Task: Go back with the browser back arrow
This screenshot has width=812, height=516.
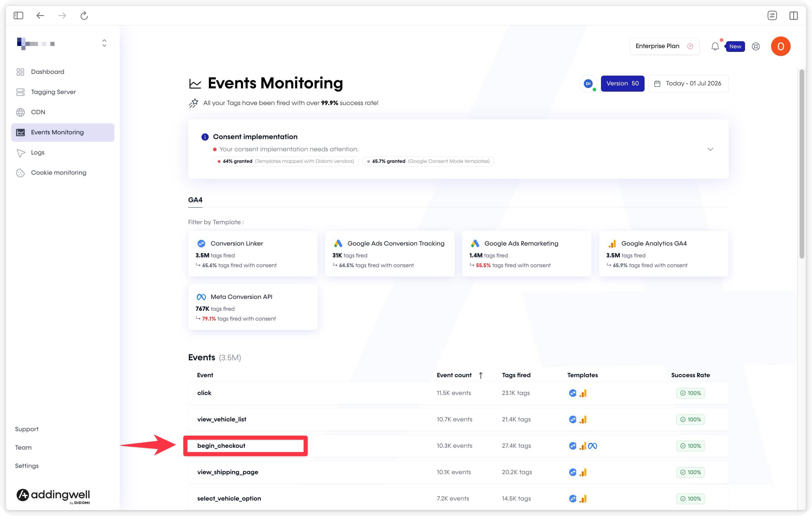Action: (40, 15)
